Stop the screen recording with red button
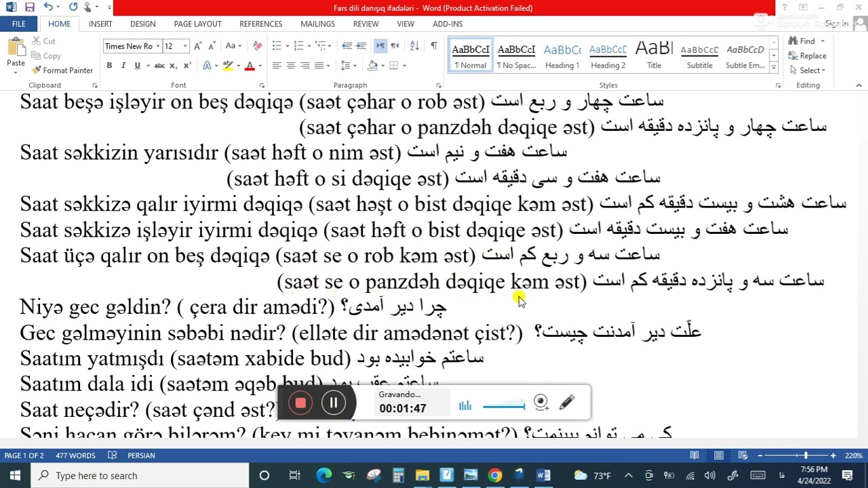 coord(300,403)
